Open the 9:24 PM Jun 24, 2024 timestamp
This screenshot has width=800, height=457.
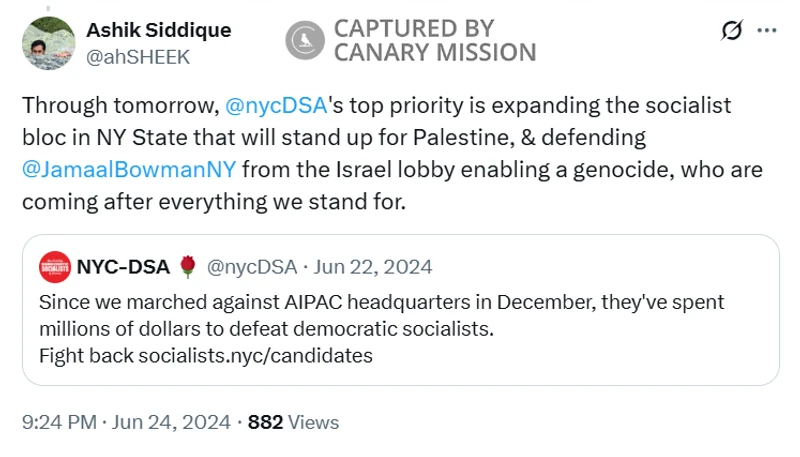click(125, 422)
